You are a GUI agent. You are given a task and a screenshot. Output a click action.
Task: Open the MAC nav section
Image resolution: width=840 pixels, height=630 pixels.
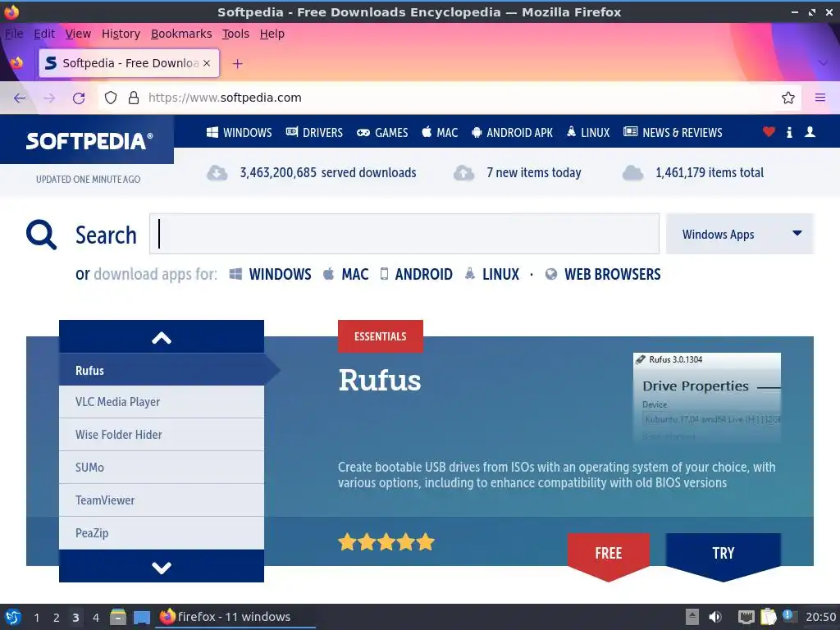pos(440,132)
